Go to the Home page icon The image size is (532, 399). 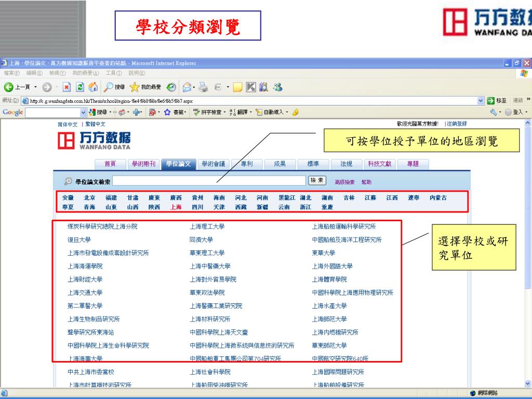tap(93, 87)
